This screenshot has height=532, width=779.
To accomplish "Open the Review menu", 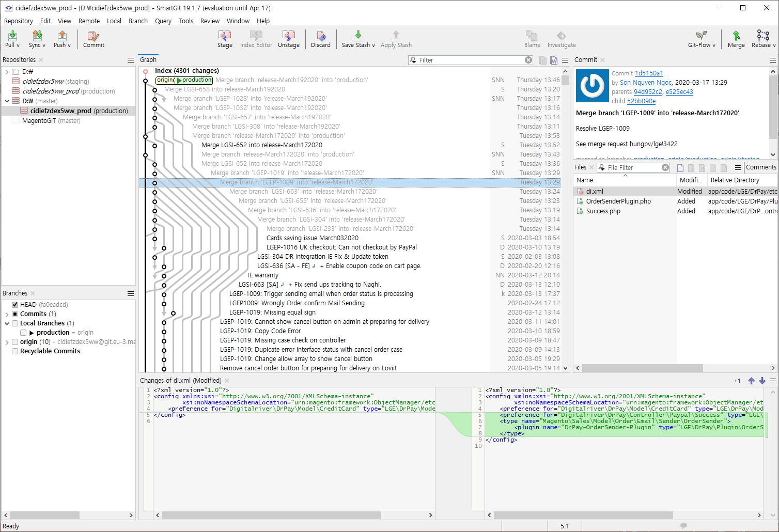I will click(210, 21).
